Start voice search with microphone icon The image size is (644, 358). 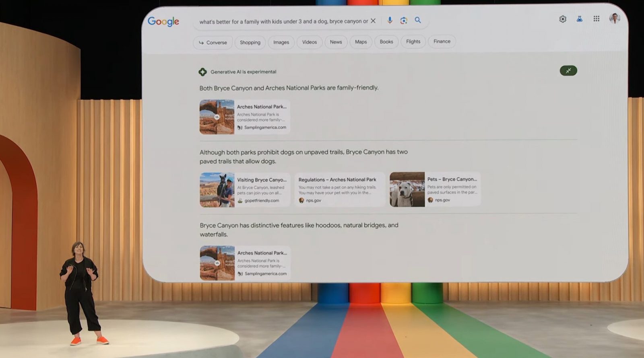[390, 21]
